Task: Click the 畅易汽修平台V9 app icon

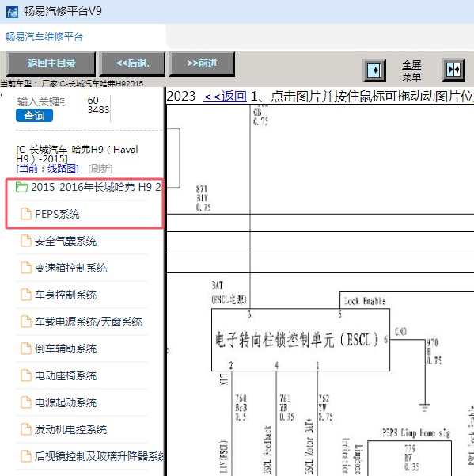Action: tap(12, 12)
